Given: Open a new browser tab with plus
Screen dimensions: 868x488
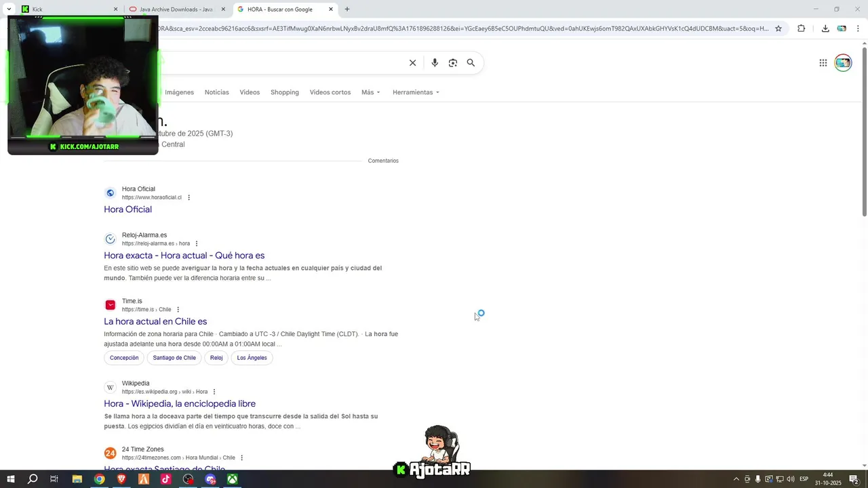Looking at the screenshot, I should click(347, 9).
